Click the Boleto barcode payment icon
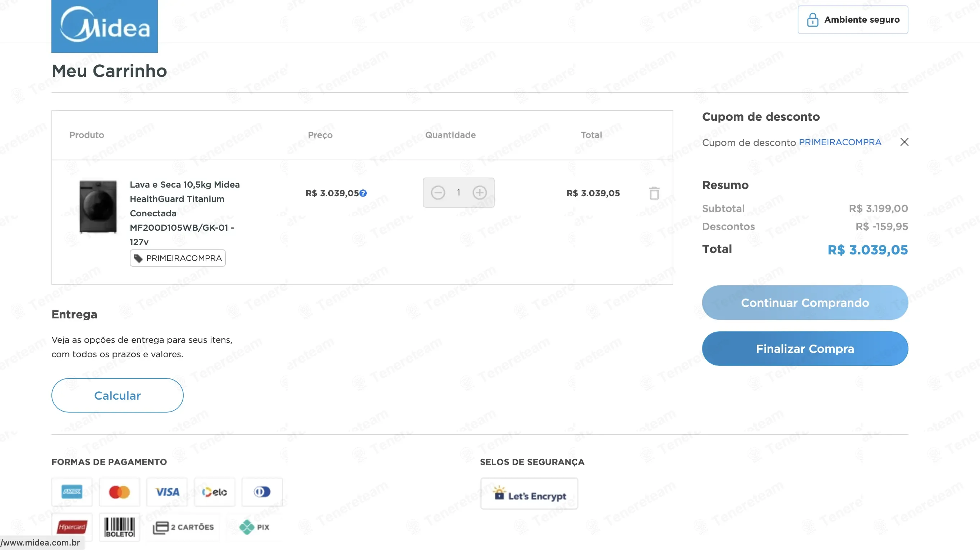The image size is (980, 552). coord(119,527)
